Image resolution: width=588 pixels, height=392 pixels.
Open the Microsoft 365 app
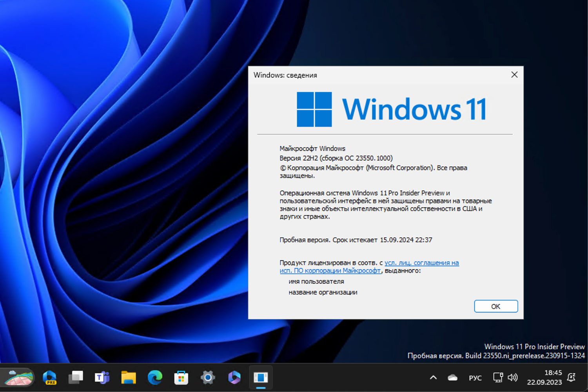pos(234,377)
